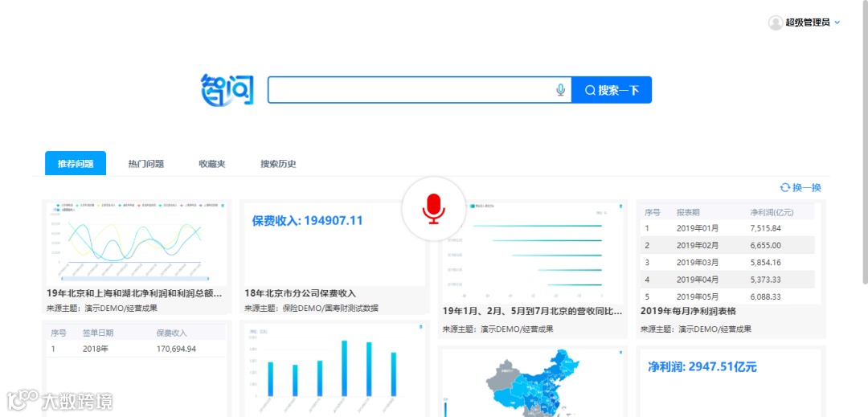Click source text 保险DEMO/国寿财测试数据

click(331, 308)
